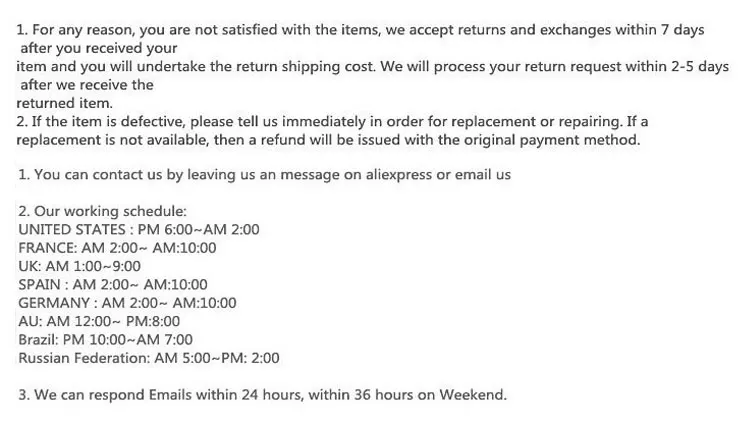750x422 pixels.
Task: Select the UK working hours line
Action: 79,266
